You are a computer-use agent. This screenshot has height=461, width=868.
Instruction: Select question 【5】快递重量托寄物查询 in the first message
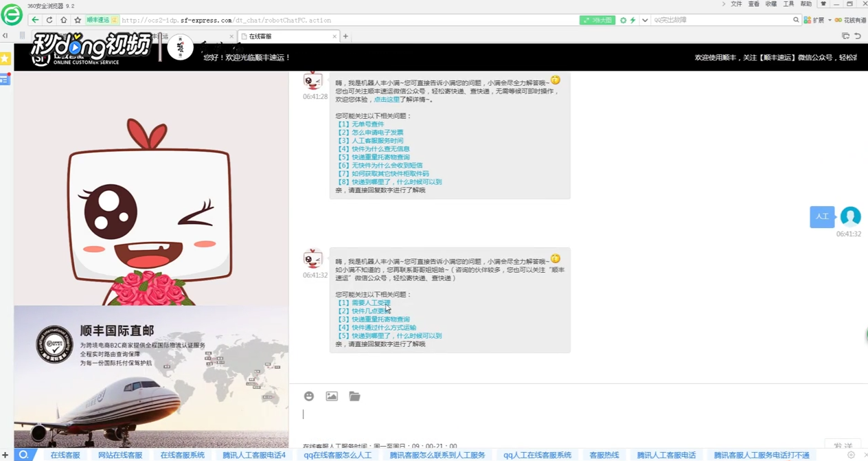373,157
